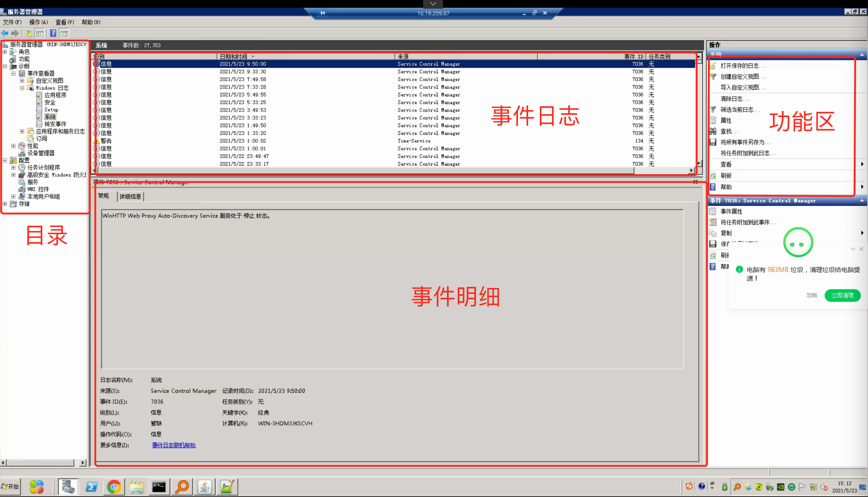Click the Find binoculars icon (查找)

pyautogui.click(x=713, y=131)
